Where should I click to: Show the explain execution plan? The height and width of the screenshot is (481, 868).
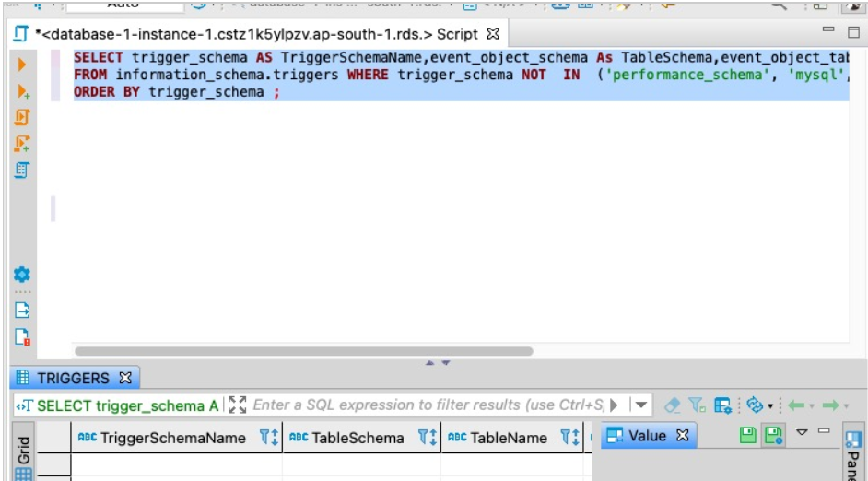(21, 170)
